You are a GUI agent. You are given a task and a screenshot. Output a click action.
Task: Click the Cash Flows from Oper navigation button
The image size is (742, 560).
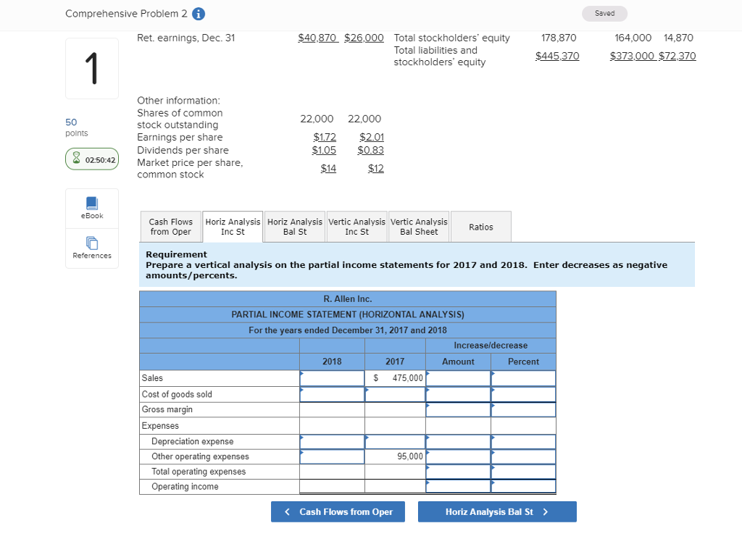click(x=338, y=511)
